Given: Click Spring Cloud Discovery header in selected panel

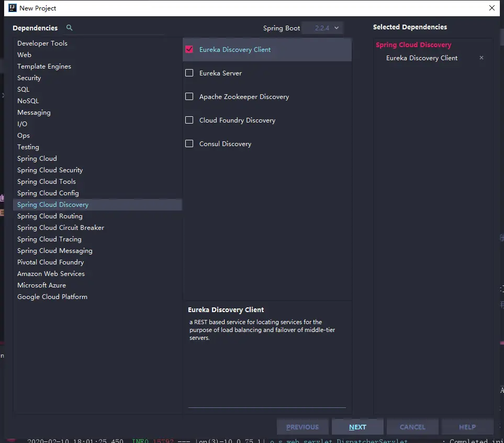Looking at the screenshot, I should pyautogui.click(x=413, y=45).
